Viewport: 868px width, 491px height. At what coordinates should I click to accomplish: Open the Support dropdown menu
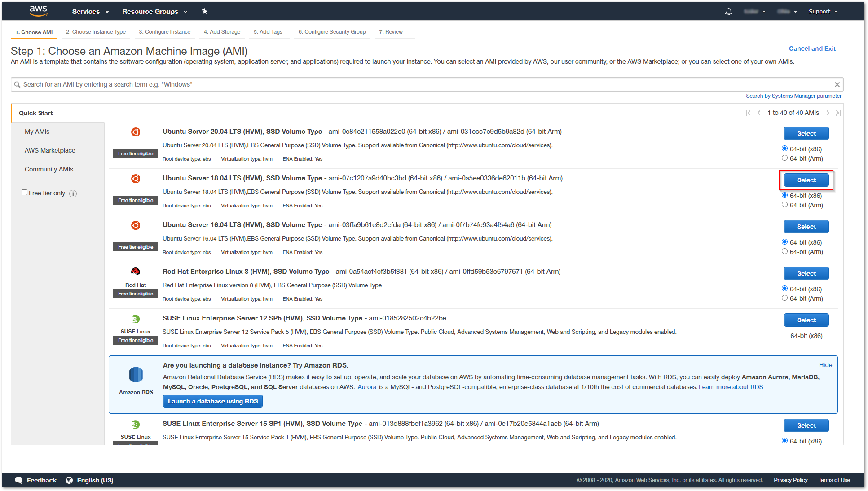[823, 12]
